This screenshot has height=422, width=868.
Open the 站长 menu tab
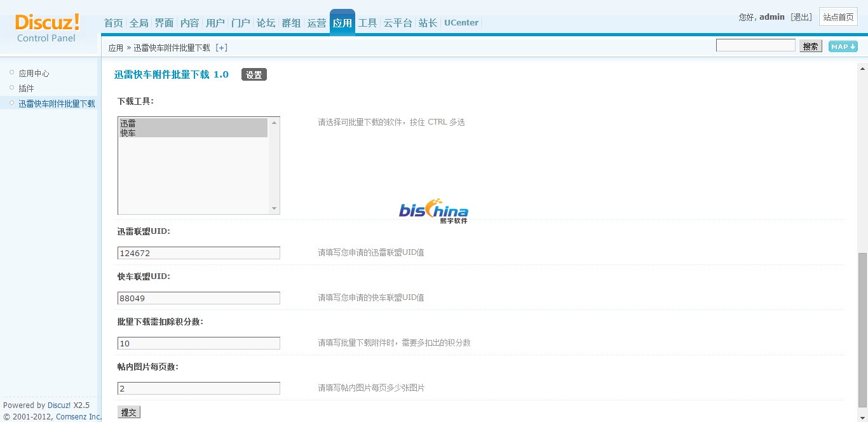[428, 23]
